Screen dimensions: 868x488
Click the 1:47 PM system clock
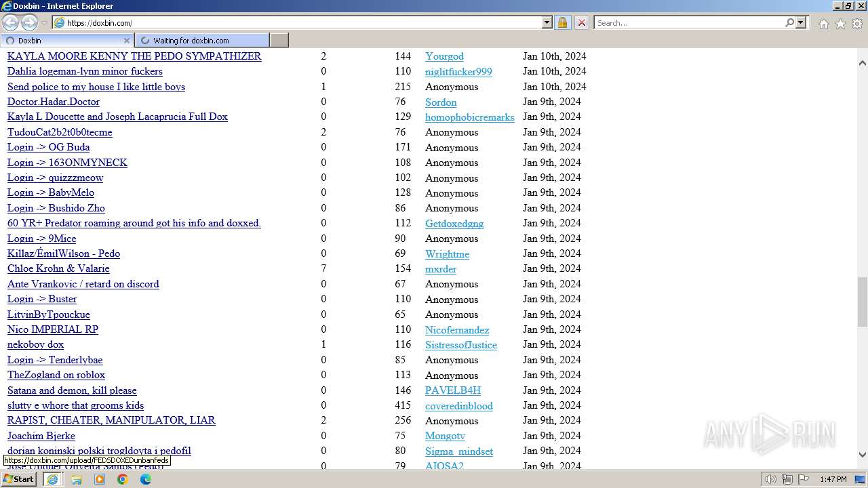[x=833, y=479]
